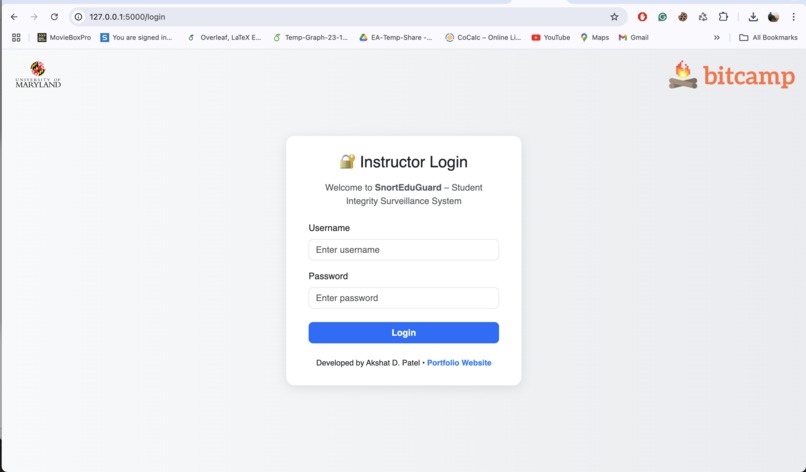Viewport: 806px width, 472px height.
Task: Open the profile avatar menu
Action: [x=773, y=17]
